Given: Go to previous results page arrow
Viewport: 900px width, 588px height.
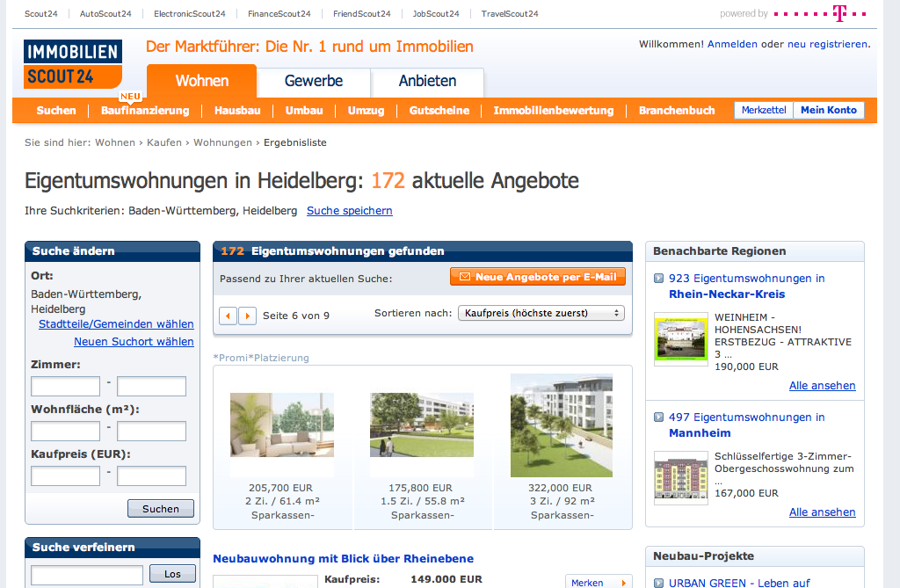Looking at the screenshot, I should [x=228, y=316].
